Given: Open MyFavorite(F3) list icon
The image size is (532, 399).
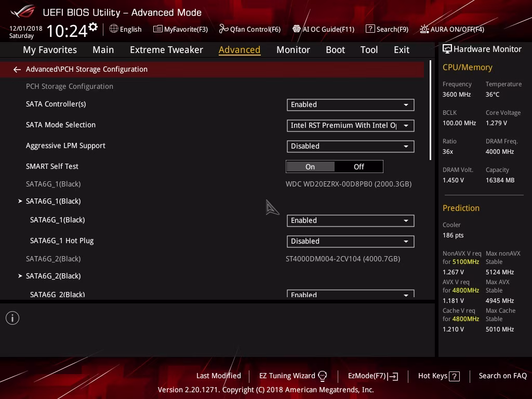Looking at the screenshot, I should coord(158,29).
